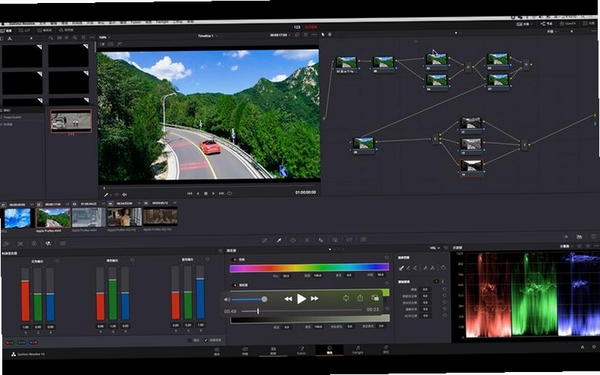The height and width of the screenshot is (375, 600).
Task: Click the share icon in overlay player
Action: [x=360, y=298]
